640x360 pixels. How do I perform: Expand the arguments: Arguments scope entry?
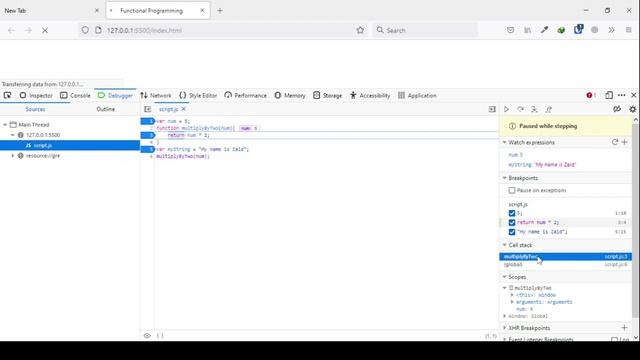[512, 302]
